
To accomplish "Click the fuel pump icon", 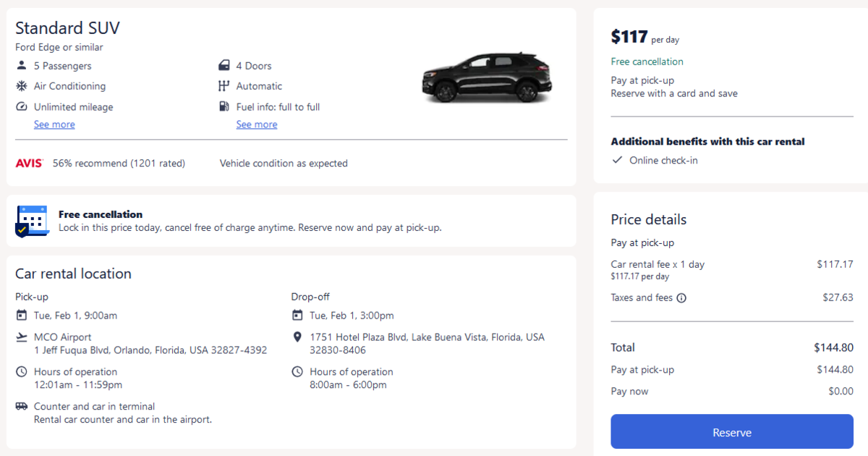I will coord(224,107).
